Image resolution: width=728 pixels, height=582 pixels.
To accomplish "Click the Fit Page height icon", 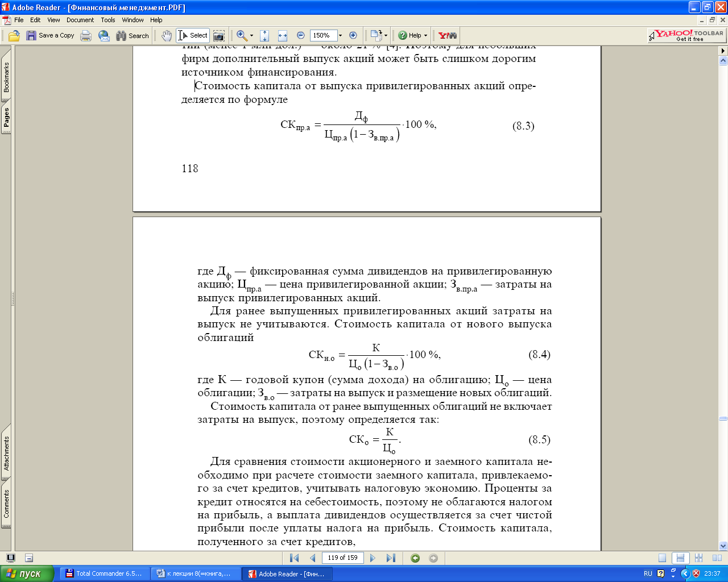I will click(x=264, y=35).
